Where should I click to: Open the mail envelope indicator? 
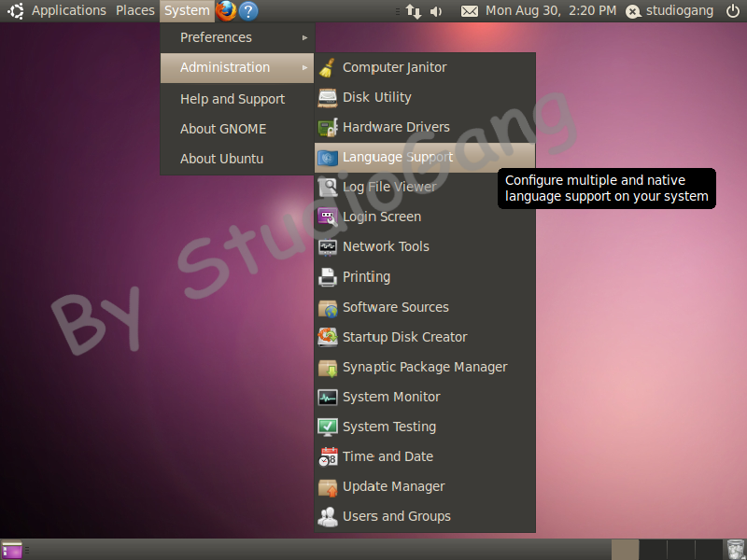(x=470, y=11)
